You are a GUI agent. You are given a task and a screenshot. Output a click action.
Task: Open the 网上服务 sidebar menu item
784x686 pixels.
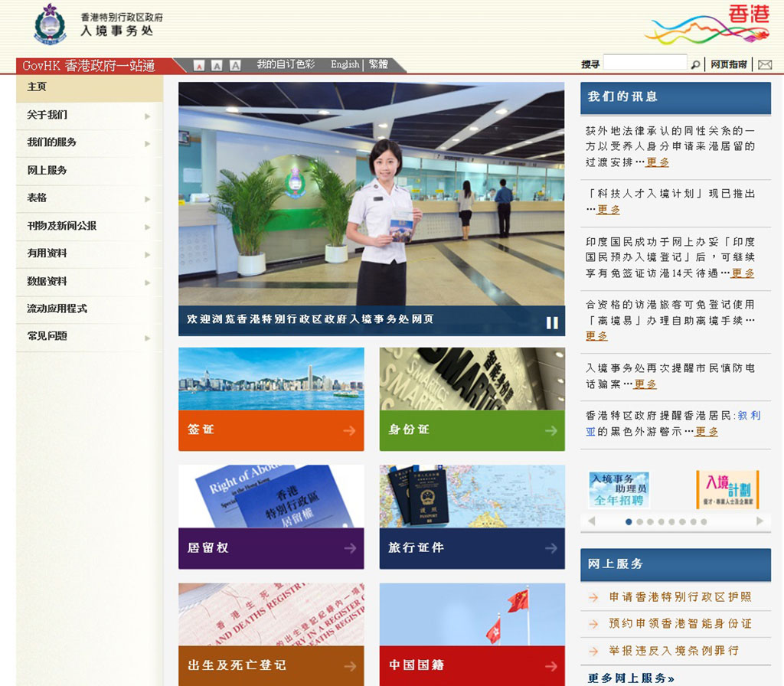click(x=47, y=170)
